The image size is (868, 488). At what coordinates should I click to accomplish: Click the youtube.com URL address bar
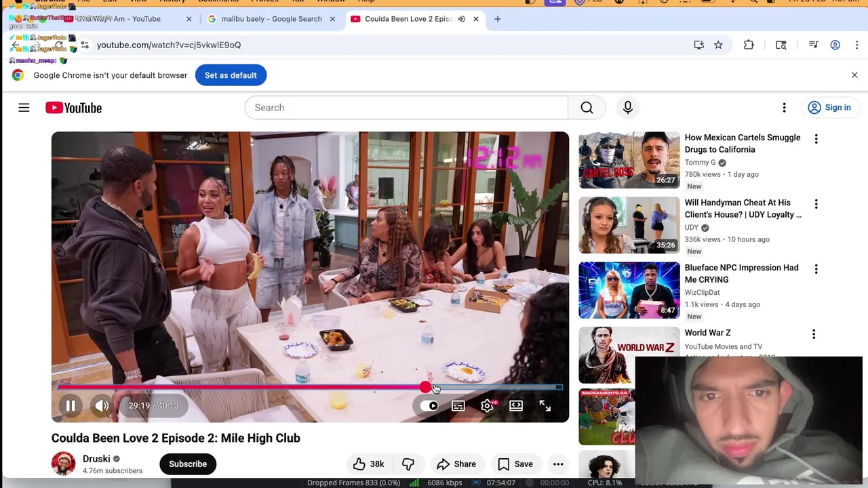point(169,45)
